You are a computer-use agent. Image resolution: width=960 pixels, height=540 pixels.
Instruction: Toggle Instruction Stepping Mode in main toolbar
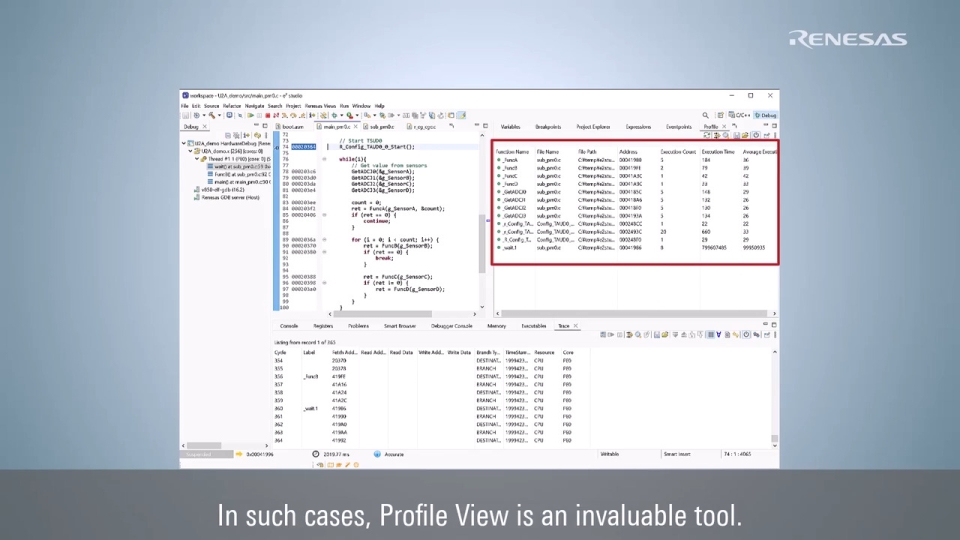coord(312,115)
